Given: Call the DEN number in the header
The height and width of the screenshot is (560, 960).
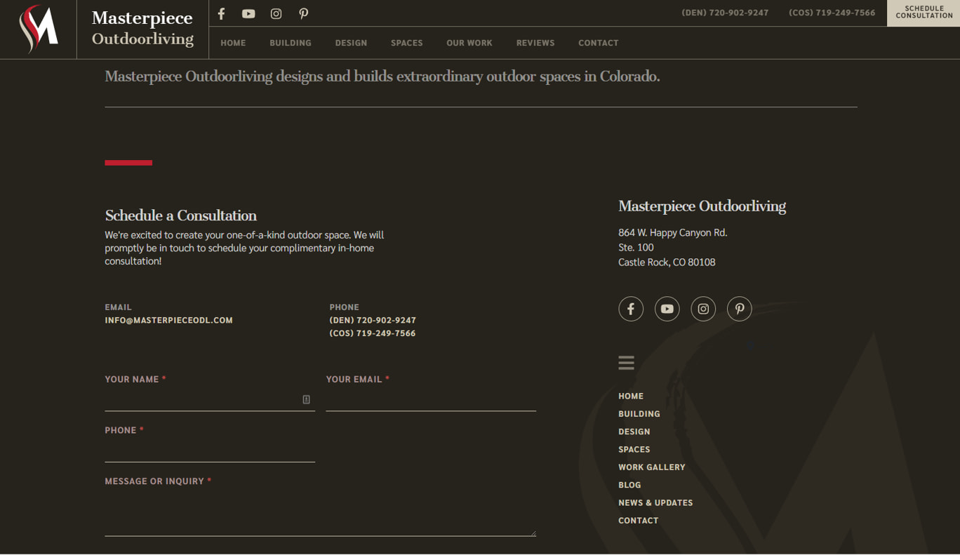Looking at the screenshot, I should [x=725, y=13].
